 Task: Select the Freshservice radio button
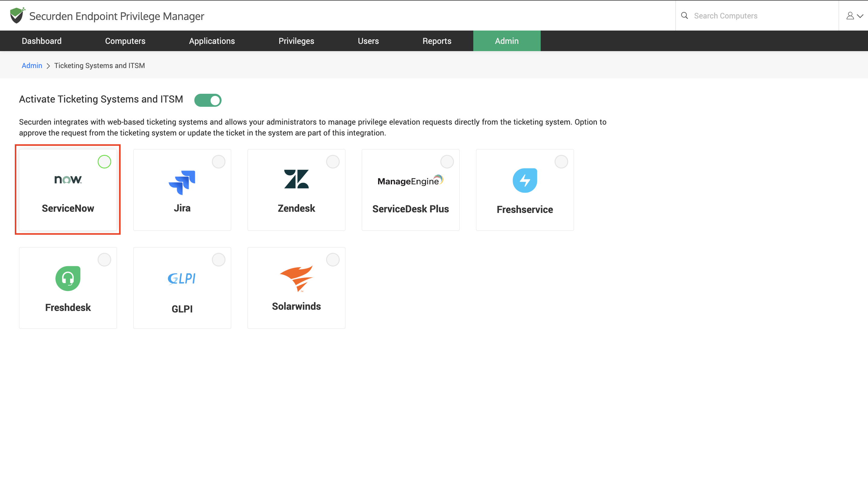[x=561, y=162]
